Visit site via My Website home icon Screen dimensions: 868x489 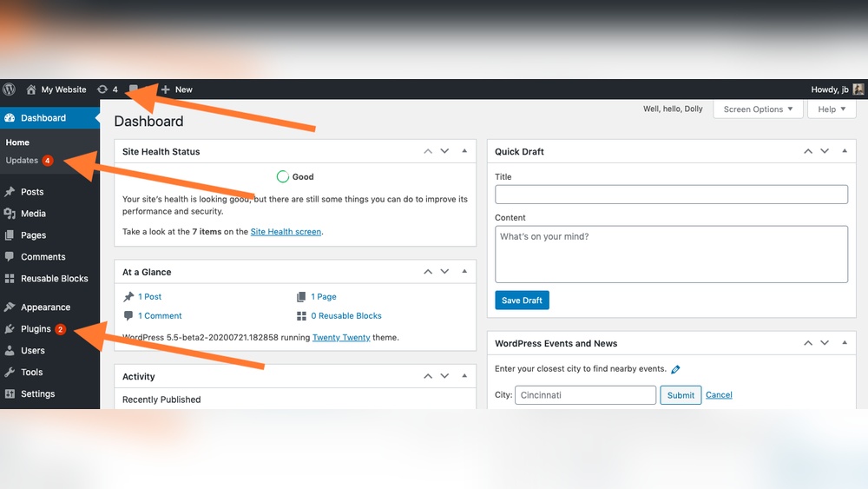[x=31, y=89]
